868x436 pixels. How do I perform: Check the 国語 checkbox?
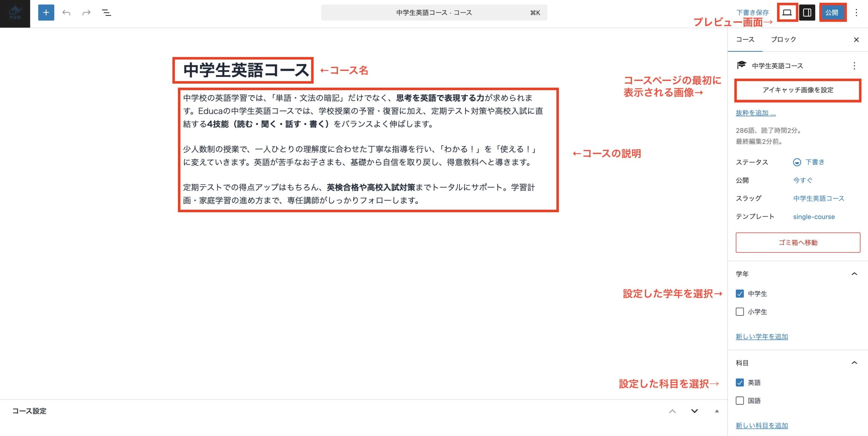(740, 400)
